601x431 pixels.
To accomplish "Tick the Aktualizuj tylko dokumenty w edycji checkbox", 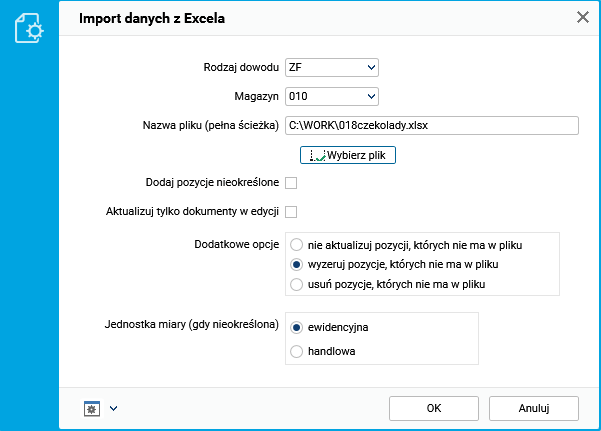I will click(x=291, y=211).
